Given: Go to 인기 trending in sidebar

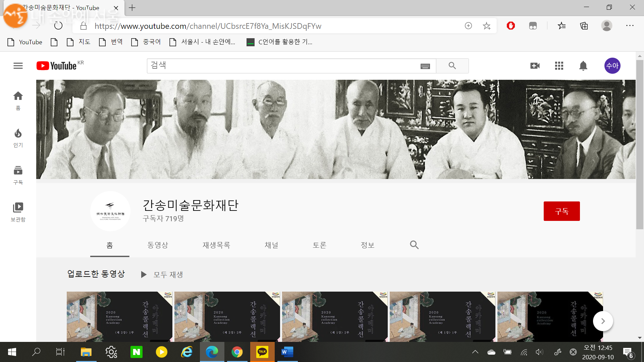Looking at the screenshot, I should 18,137.
